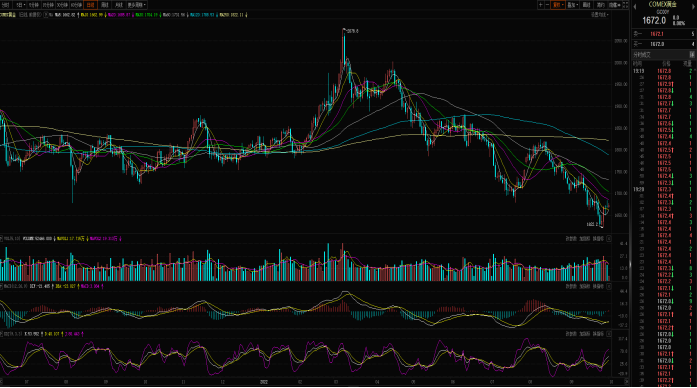Open the 更多周期 dropdown
Viewport: 697px width, 388px height.
coord(136,5)
